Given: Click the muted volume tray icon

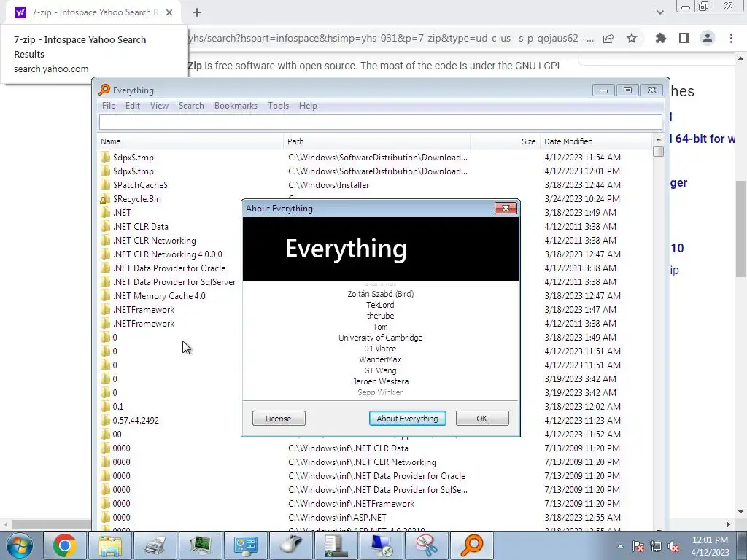Looking at the screenshot, I should click(673, 546).
